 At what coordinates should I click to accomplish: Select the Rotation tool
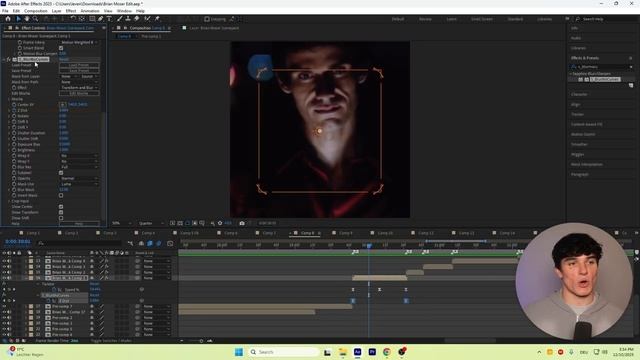click(73, 19)
